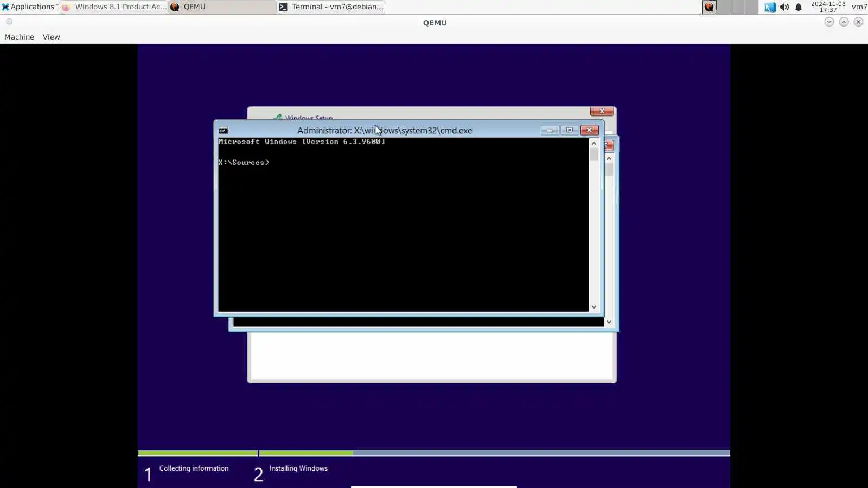The image size is (868, 488).
Task: Click the Microsoft Windows version text line
Action: click(302, 142)
